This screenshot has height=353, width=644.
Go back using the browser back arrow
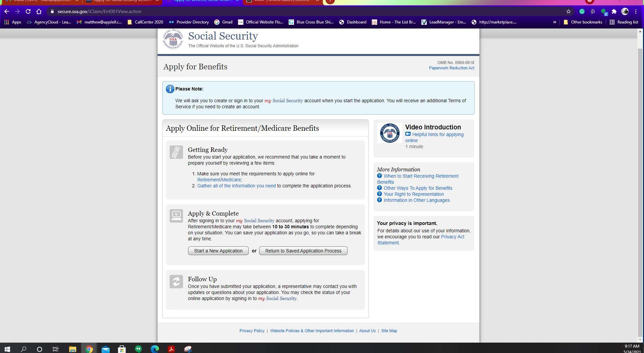pos(6,11)
